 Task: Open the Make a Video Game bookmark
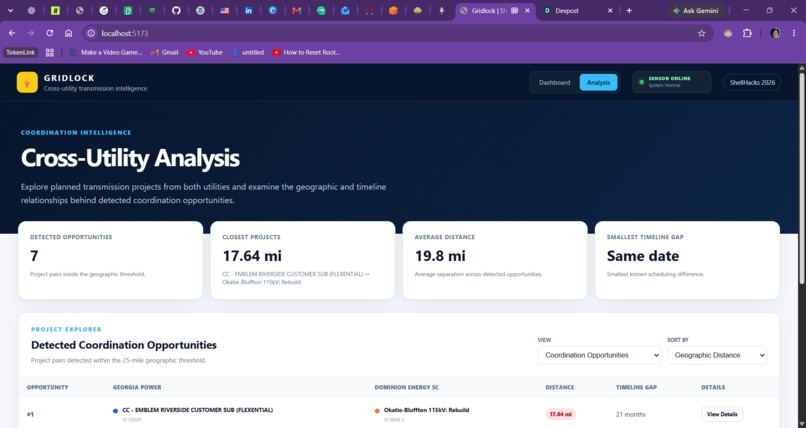[x=105, y=52]
